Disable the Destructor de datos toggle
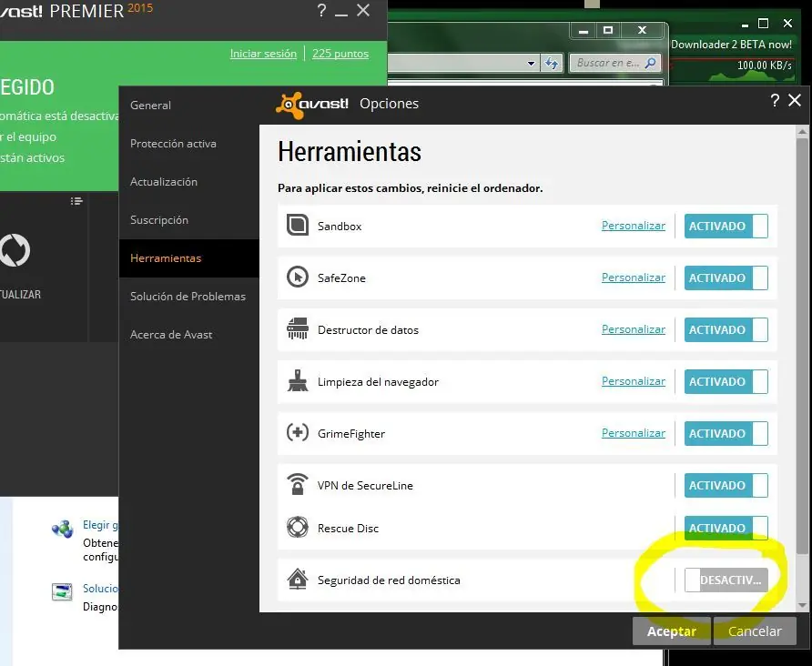 coord(726,329)
